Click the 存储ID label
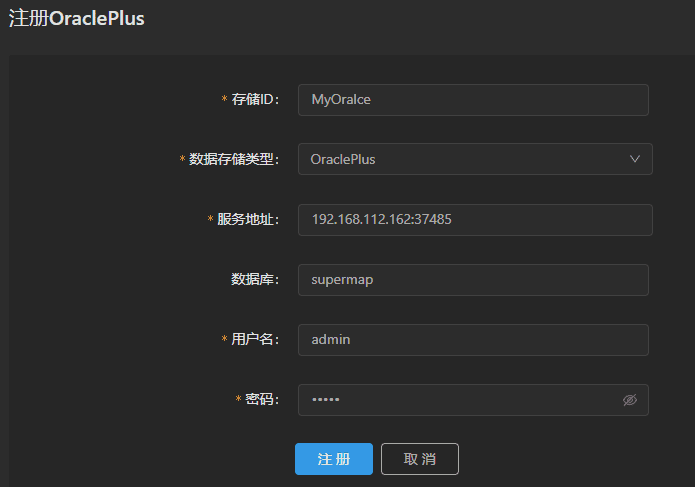This screenshot has width=695, height=487. tap(254, 100)
